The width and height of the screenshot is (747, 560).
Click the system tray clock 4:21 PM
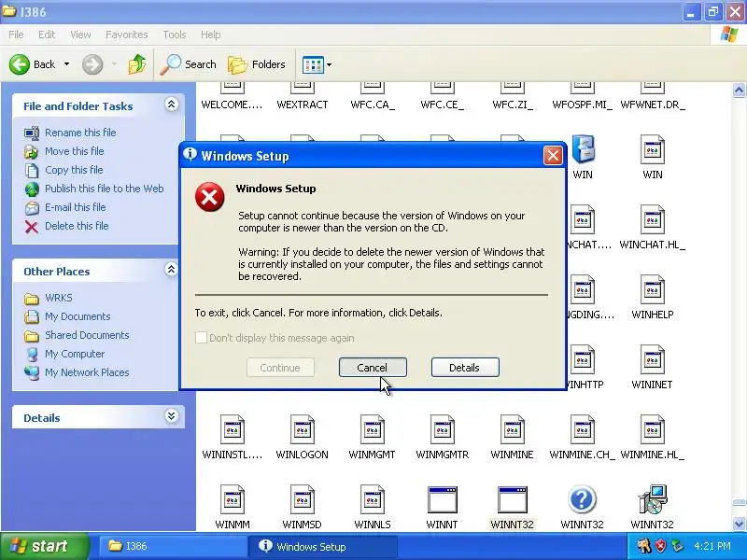(712, 546)
